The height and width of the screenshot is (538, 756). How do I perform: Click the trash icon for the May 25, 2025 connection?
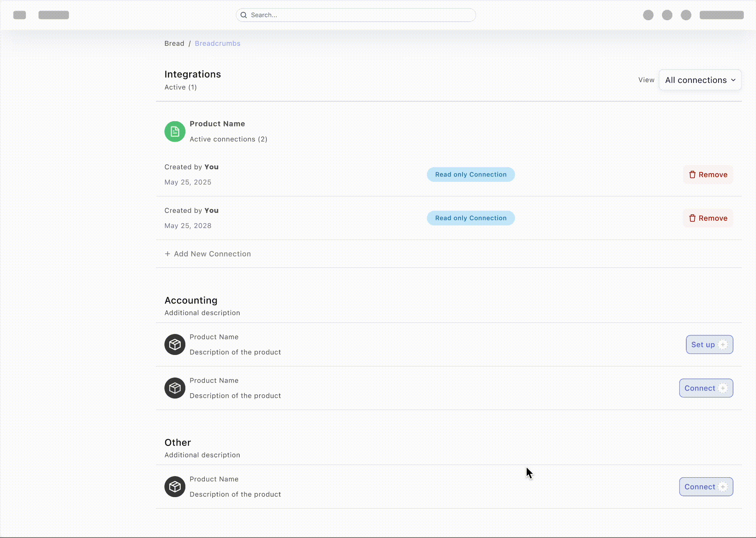pos(692,175)
